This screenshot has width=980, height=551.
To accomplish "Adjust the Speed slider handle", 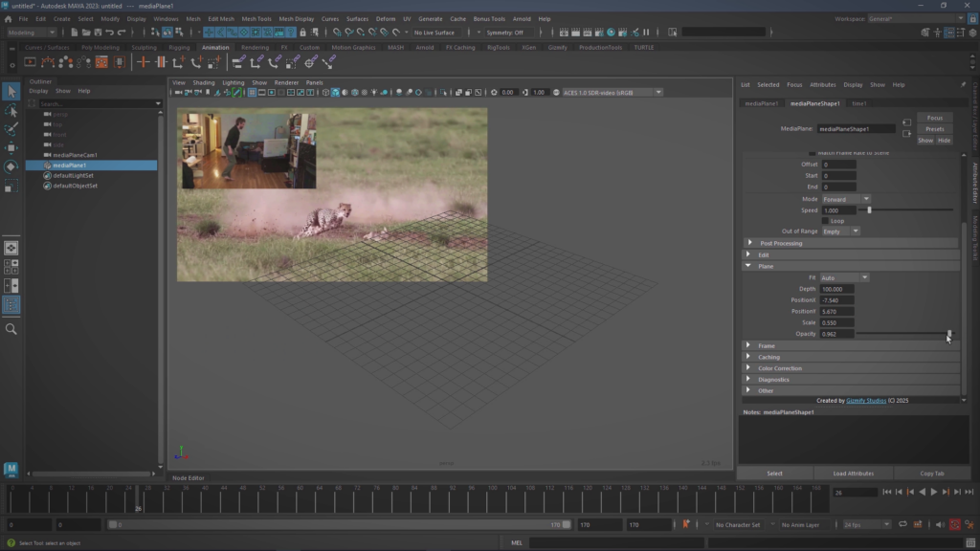I will pos(869,210).
